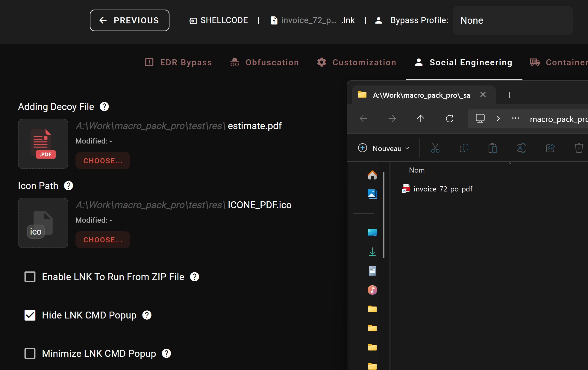
Task: Click the Music icon in Explorer sidebar
Action: [372, 290]
